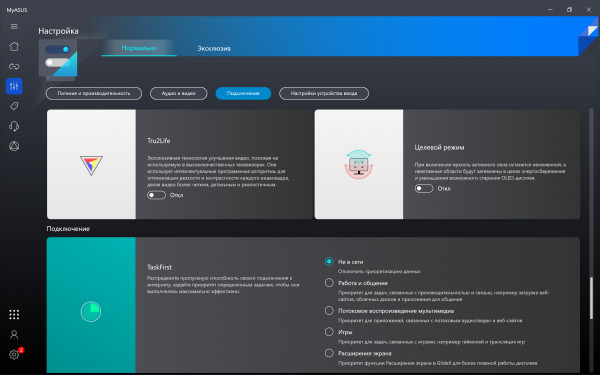
Task: Open the hamburger menu in sidebar
Action: 14,26
